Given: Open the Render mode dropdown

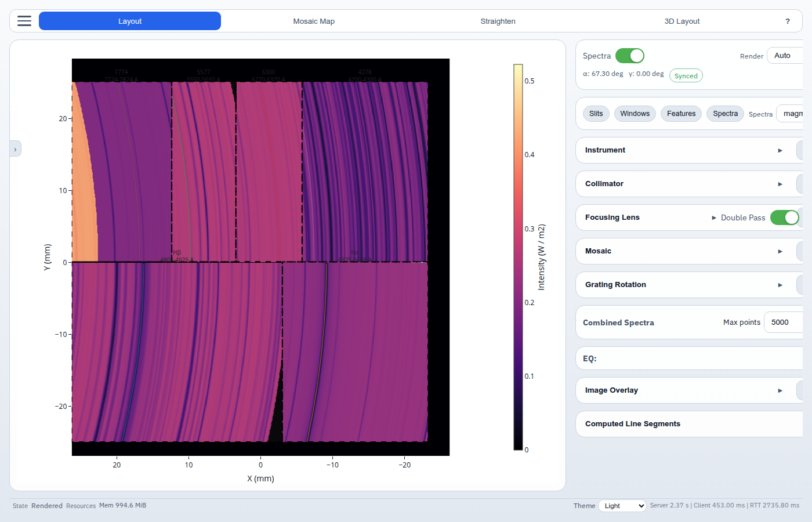Looking at the screenshot, I should tap(785, 56).
